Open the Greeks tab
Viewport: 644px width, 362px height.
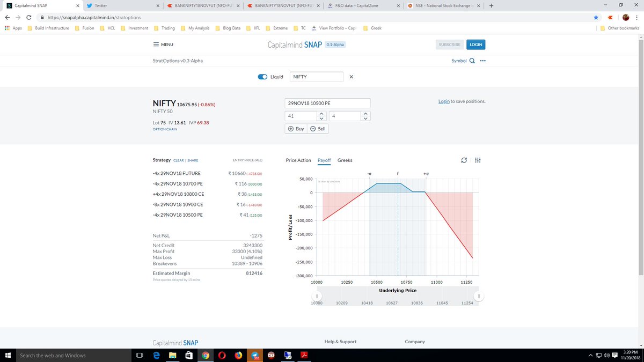point(345,160)
